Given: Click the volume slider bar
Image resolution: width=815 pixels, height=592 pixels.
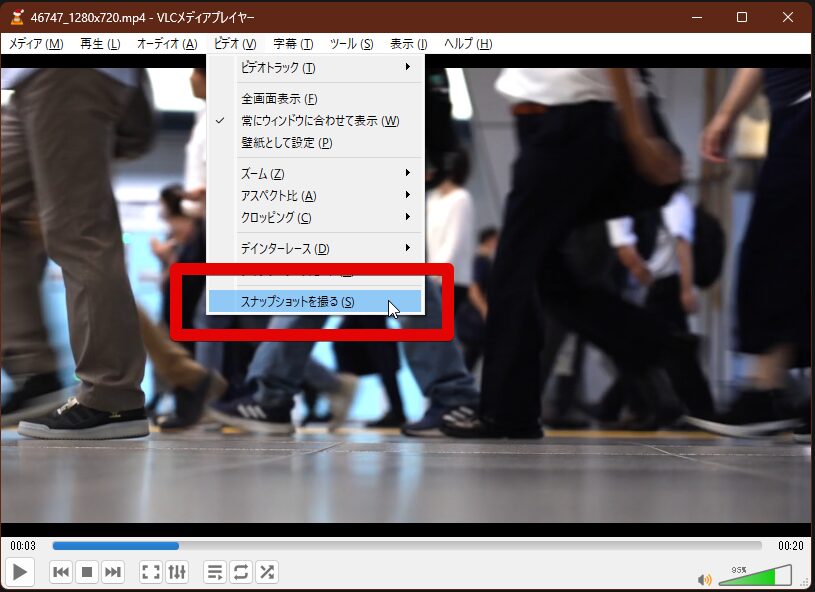Looking at the screenshot, I should [x=765, y=577].
